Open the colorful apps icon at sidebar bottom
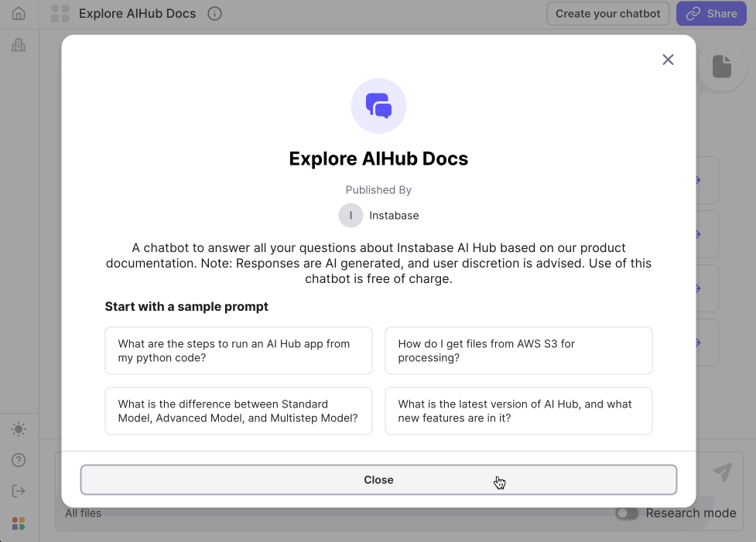 pos(19,523)
